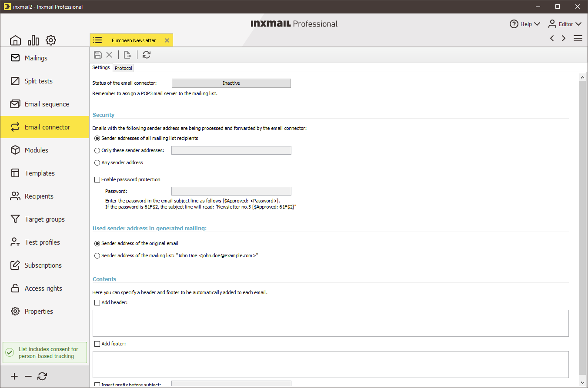Navigate back with the left arrow

(552, 38)
